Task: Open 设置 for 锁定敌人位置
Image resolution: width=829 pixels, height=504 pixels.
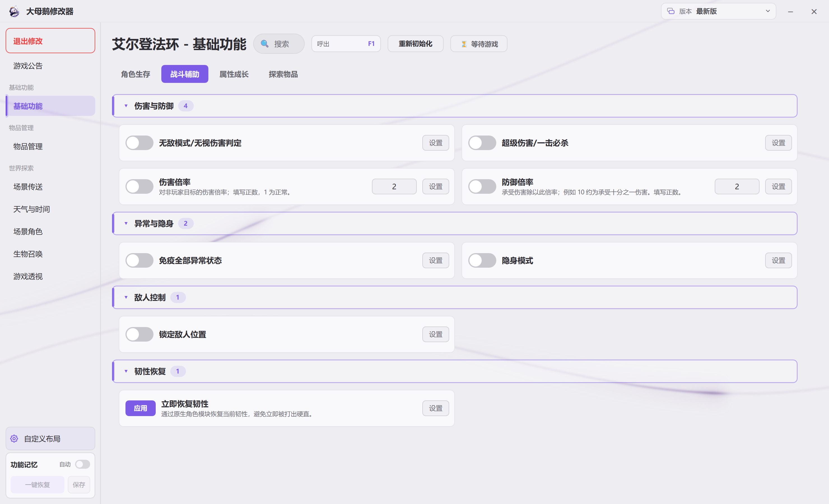Action: (435, 334)
